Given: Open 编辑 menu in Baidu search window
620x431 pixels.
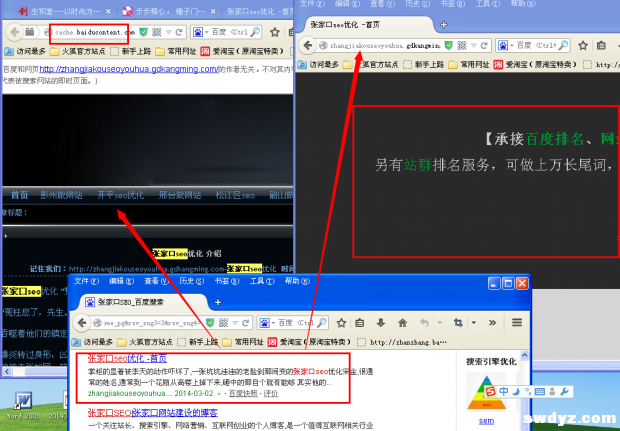Looking at the screenshot, I should tap(121, 281).
